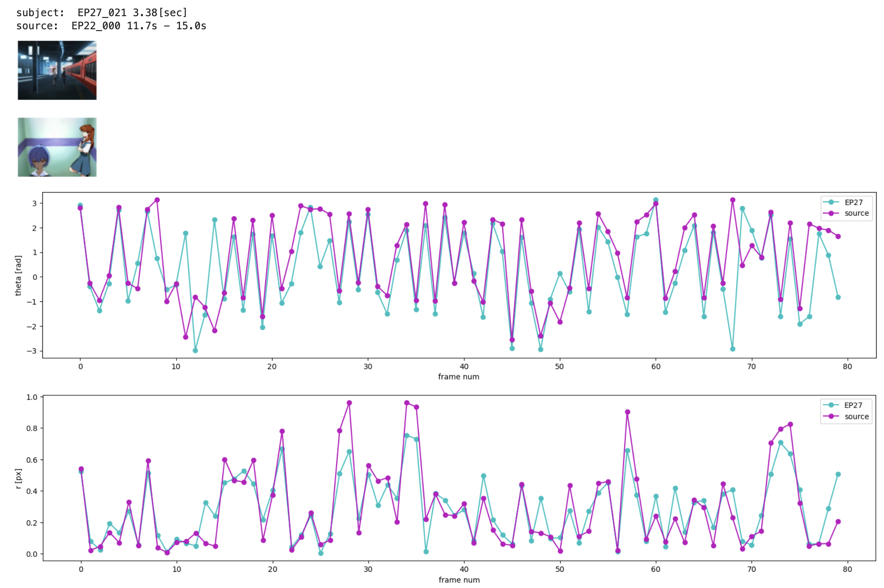
Task: Click source peak at frame 28 in r plot
Action: (349, 403)
